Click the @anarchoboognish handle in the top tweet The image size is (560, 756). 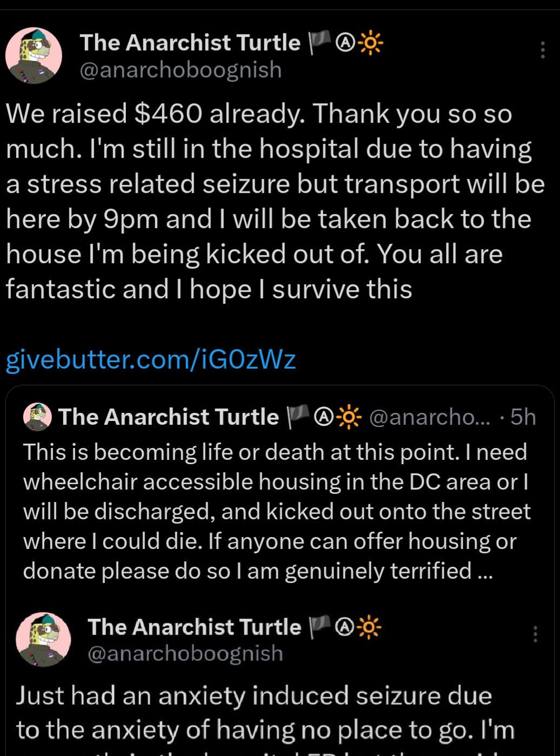pyautogui.click(x=181, y=70)
